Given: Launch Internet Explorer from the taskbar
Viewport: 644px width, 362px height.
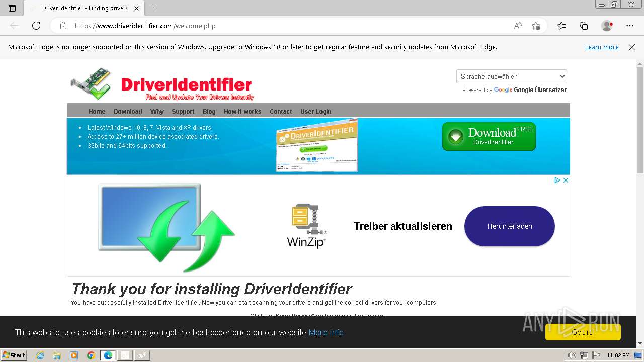Looking at the screenshot, I should tap(40, 355).
